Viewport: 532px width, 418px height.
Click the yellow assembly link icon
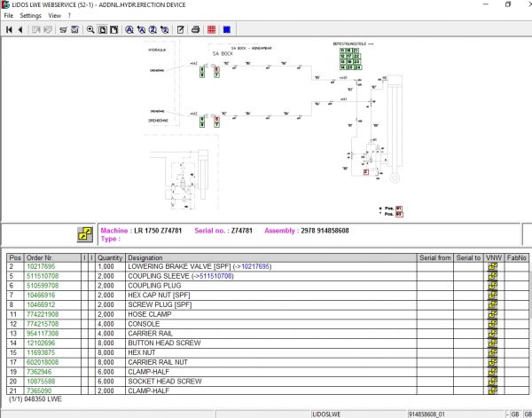coord(85,234)
